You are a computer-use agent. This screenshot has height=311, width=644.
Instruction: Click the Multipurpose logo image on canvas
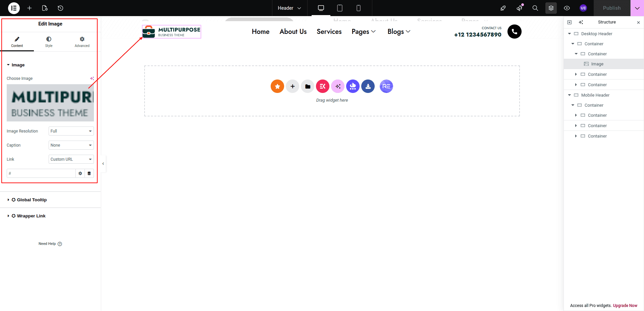click(x=171, y=32)
